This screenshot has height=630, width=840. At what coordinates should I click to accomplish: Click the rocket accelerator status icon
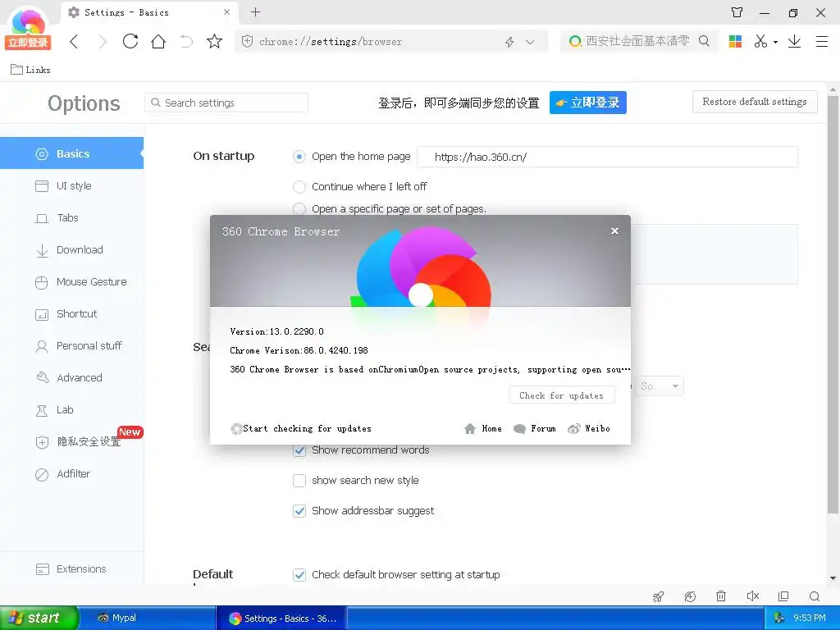(659, 596)
